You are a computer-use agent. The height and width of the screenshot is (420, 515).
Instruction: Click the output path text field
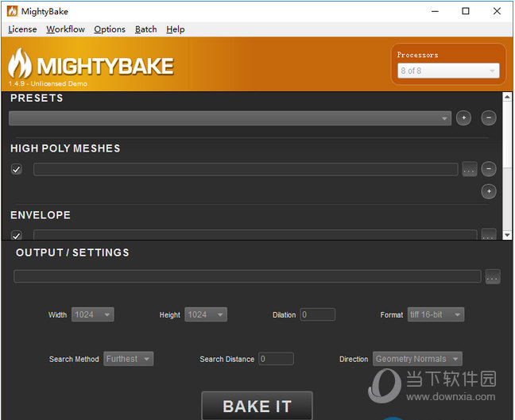(x=248, y=276)
